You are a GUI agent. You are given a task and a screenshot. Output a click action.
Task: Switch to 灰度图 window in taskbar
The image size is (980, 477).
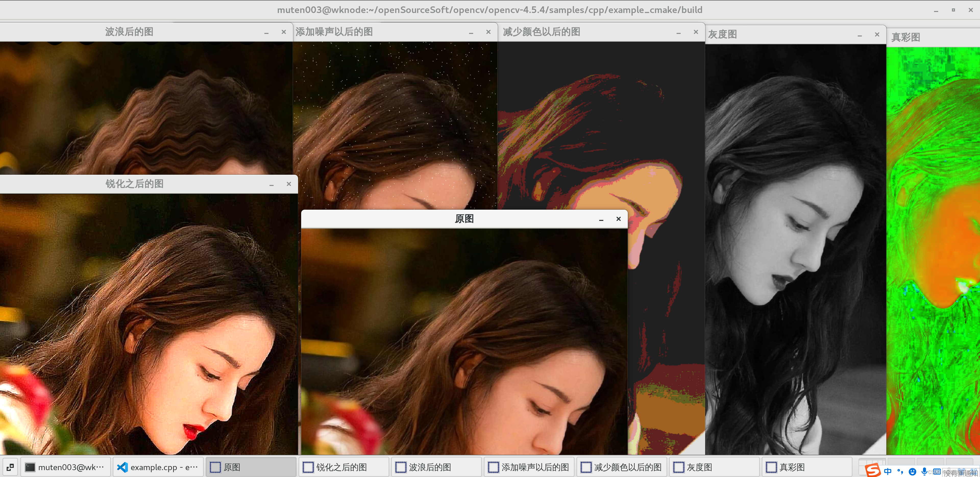coord(714,467)
